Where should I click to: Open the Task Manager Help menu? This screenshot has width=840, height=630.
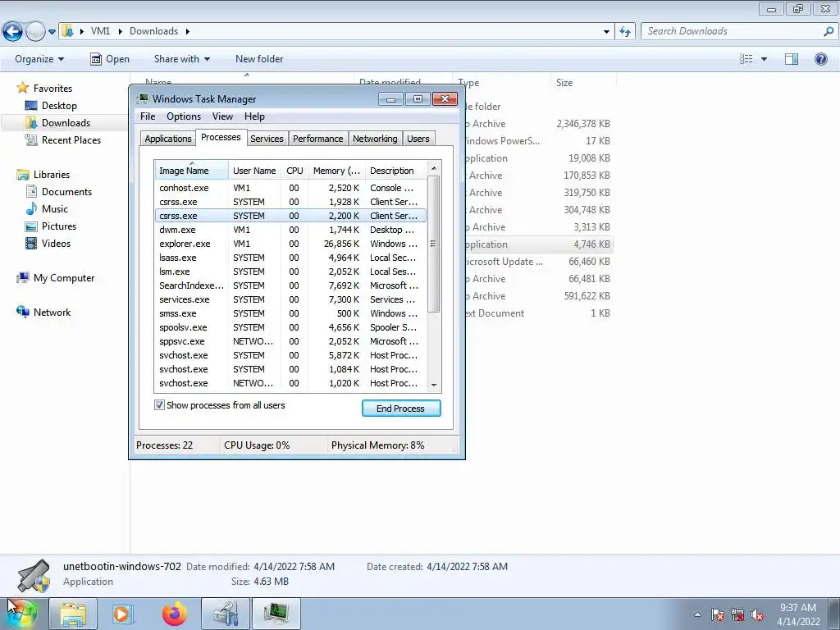click(x=254, y=116)
